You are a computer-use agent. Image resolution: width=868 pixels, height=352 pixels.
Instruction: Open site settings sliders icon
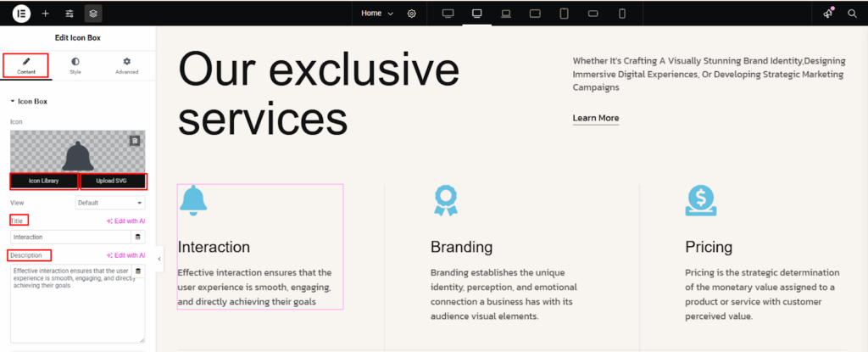click(70, 14)
